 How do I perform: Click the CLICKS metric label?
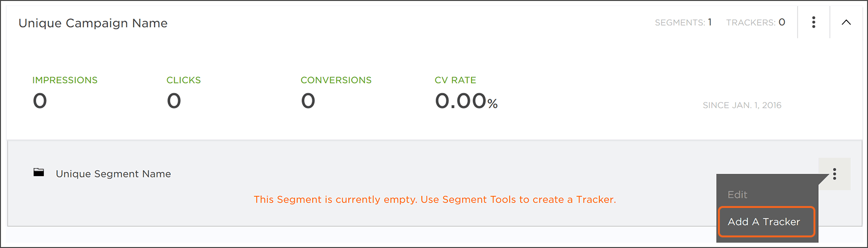[183, 80]
